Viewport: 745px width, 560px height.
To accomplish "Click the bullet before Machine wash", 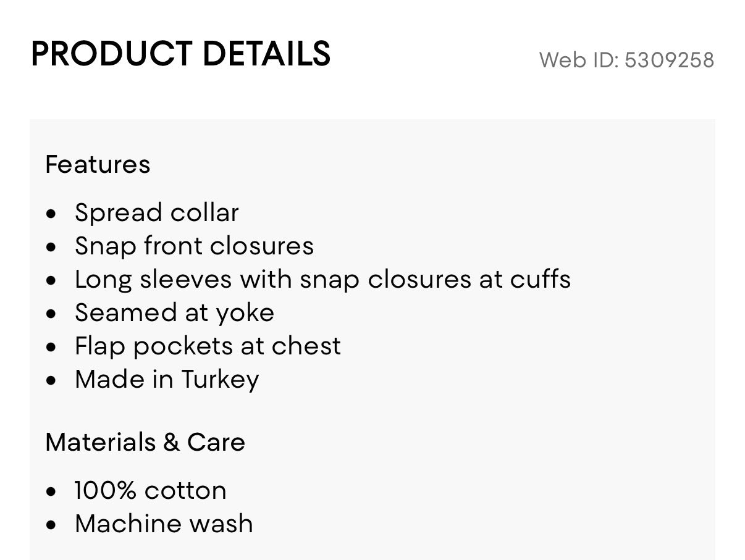I will click(51, 525).
